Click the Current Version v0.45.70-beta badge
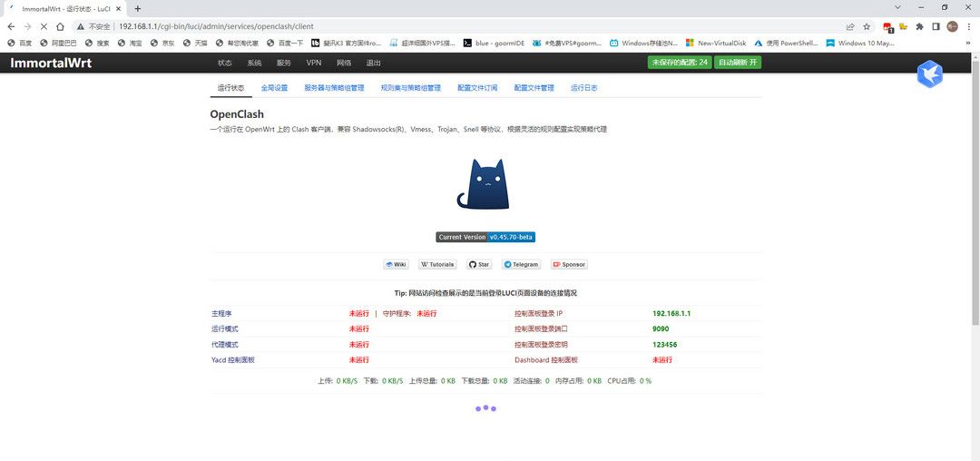This screenshot has height=461, width=980. [485, 238]
